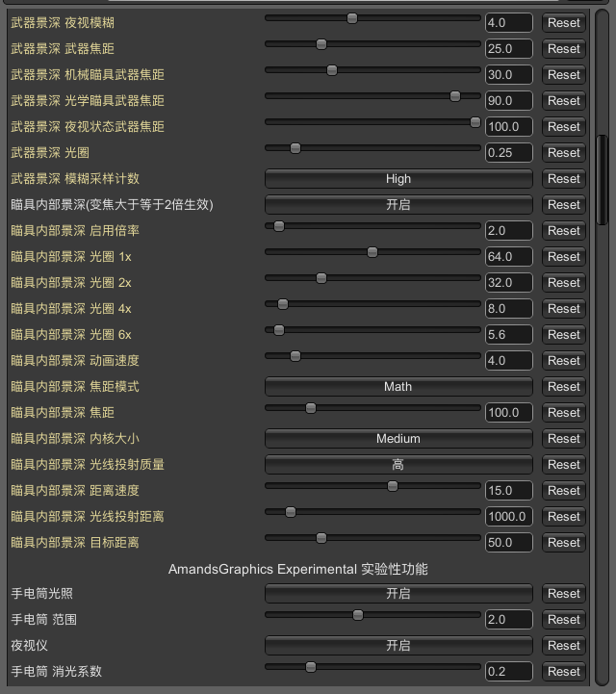Click 手电筒 消光系数 slider handle
Viewport: 616px width, 694px height.
coord(311,667)
